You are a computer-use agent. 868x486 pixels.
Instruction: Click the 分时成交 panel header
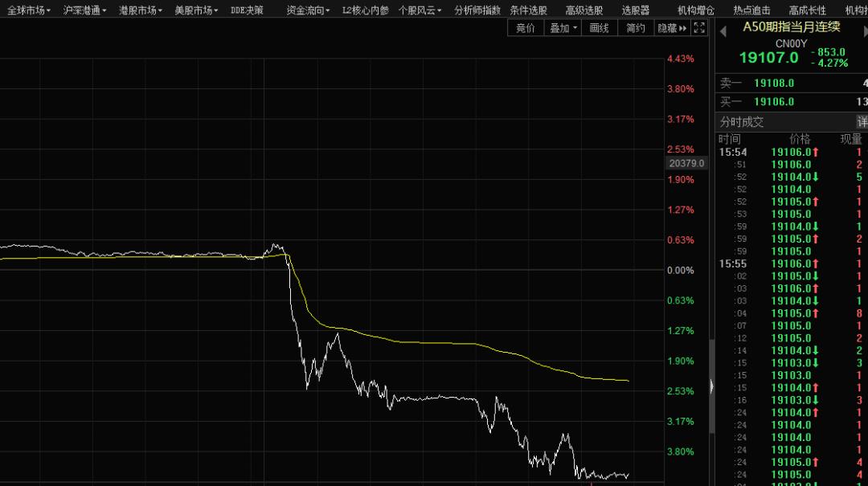click(x=741, y=122)
